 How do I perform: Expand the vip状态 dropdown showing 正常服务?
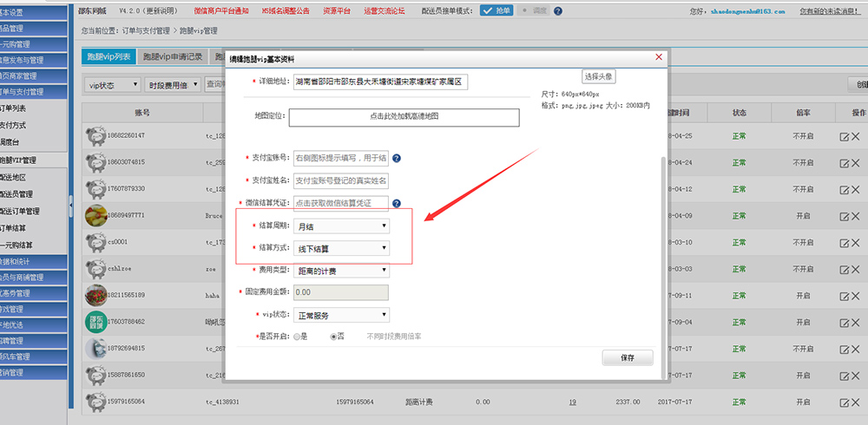[341, 314]
